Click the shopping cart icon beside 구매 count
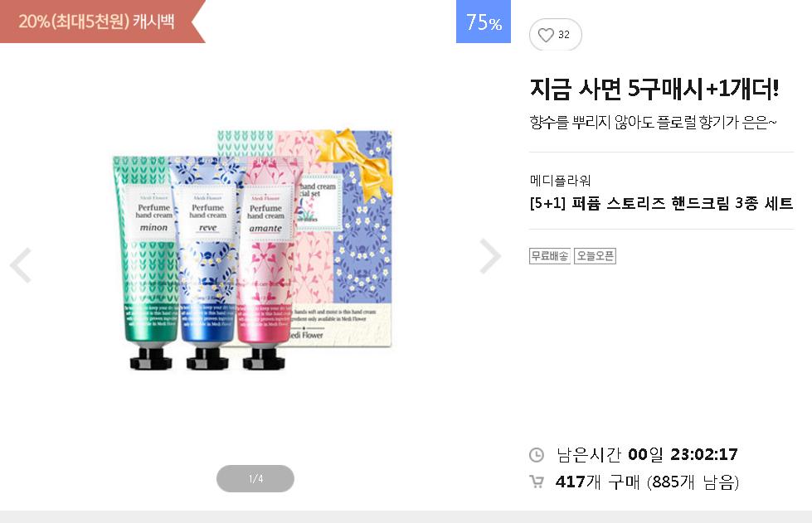 click(x=537, y=482)
